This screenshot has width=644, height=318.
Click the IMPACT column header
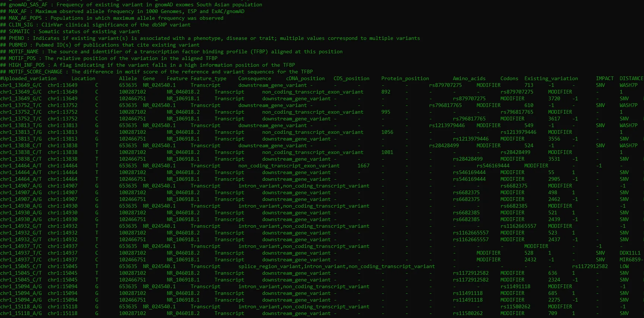point(605,79)
